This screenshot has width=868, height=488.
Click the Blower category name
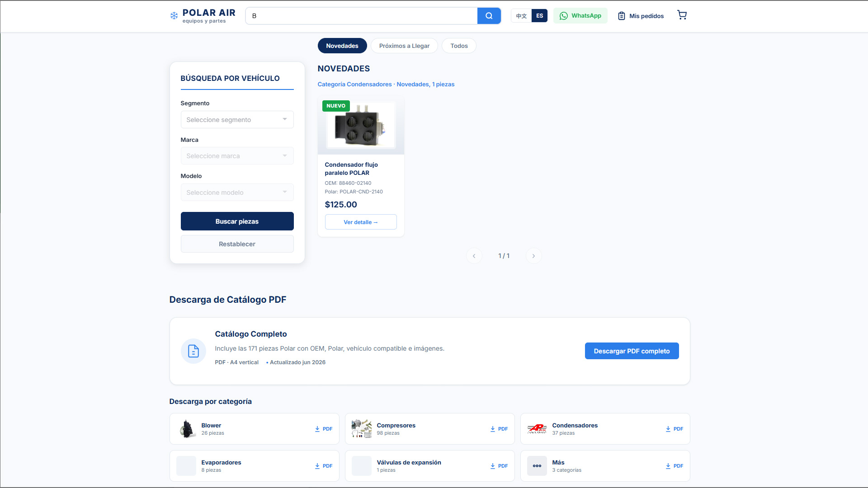pos(211,425)
